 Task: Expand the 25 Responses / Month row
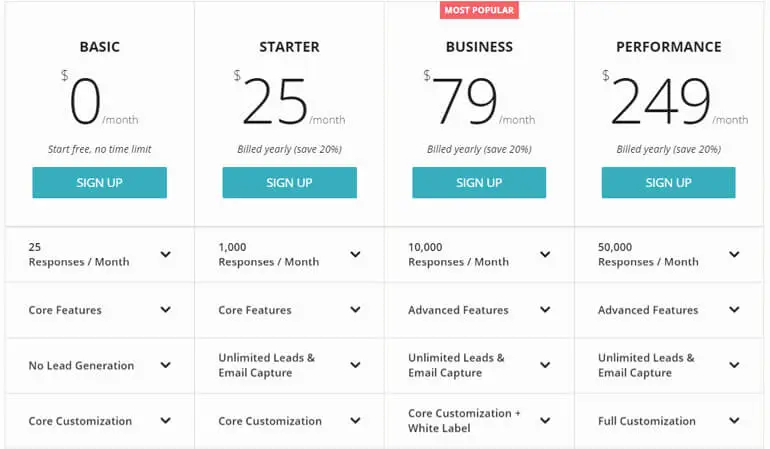[x=165, y=254]
